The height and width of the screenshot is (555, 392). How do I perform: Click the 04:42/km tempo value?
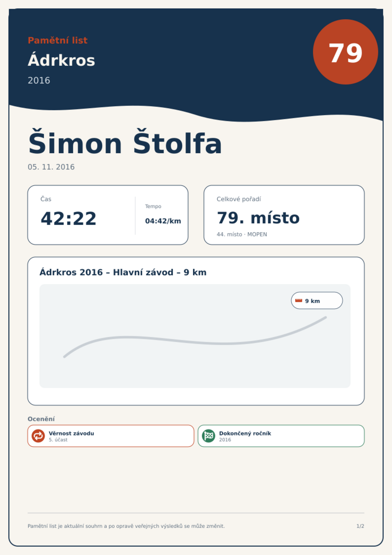click(x=163, y=221)
